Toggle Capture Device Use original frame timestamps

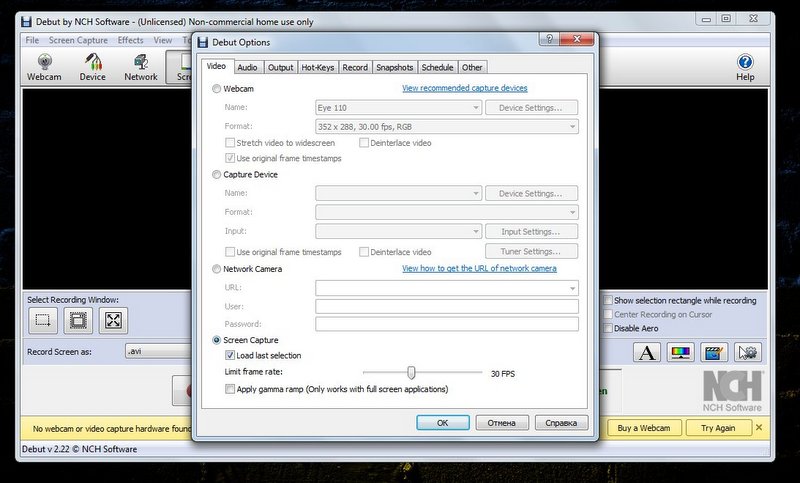pyautogui.click(x=230, y=252)
